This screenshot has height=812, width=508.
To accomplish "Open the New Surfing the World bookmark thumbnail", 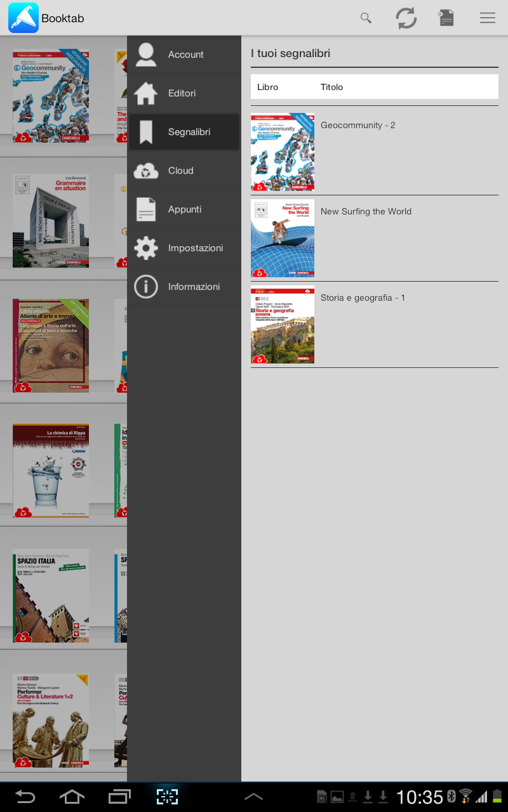I will pos(283,239).
